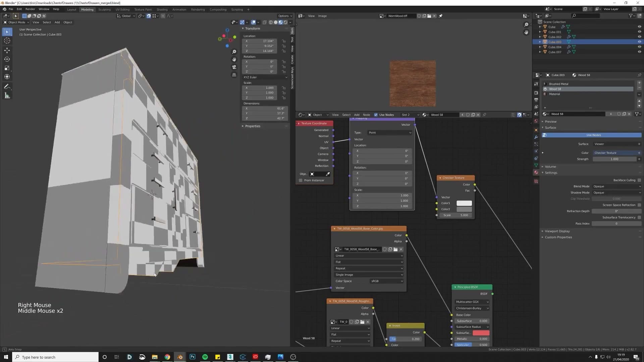This screenshot has height=362, width=644.
Task: Open the World properties tab
Action: pos(536,121)
